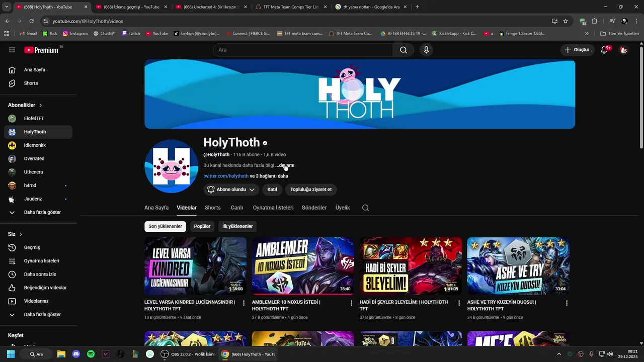The height and width of the screenshot is (362, 644).
Task: Open the notifications bell
Action: tap(604, 50)
